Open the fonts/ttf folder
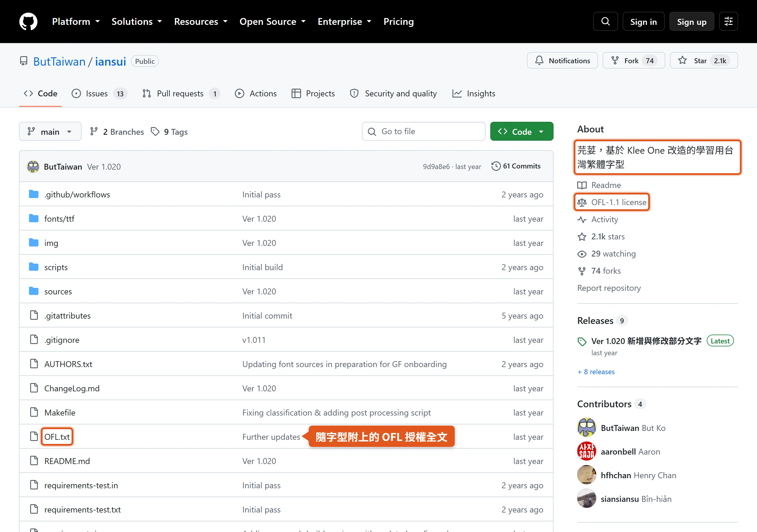The height and width of the screenshot is (532, 757). tap(59, 219)
